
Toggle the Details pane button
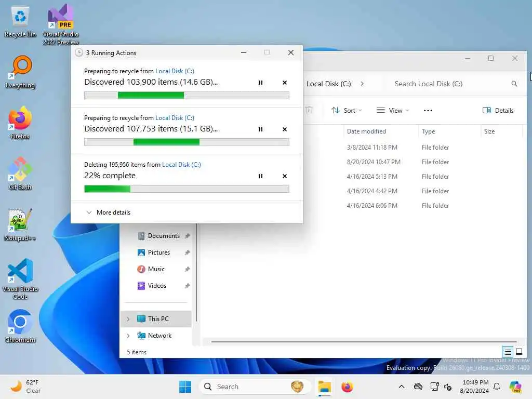click(x=498, y=110)
